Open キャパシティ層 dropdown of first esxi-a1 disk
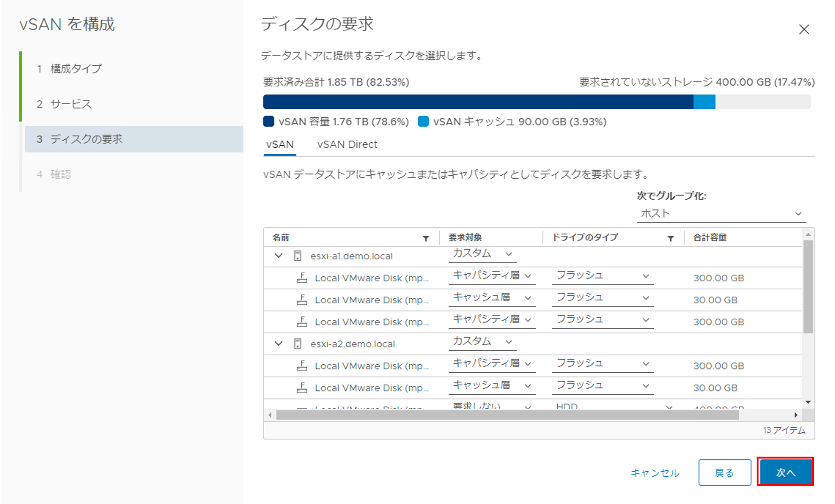Viewport: 835px width, 504px height. [x=492, y=276]
